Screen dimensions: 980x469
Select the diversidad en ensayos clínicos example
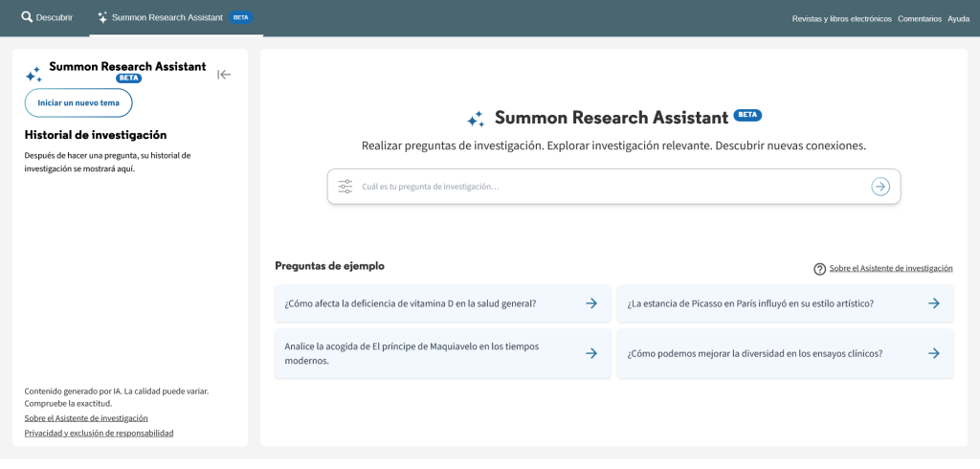click(754, 353)
